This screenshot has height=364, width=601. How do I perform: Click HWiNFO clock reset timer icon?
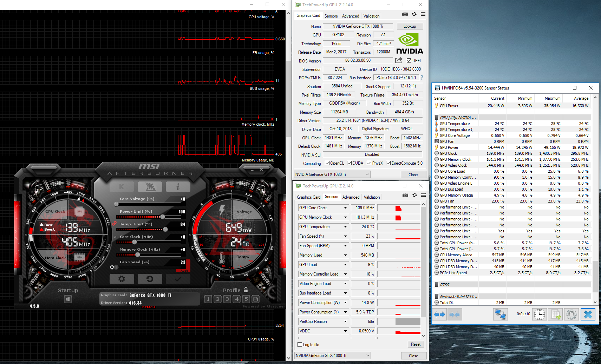(540, 315)
